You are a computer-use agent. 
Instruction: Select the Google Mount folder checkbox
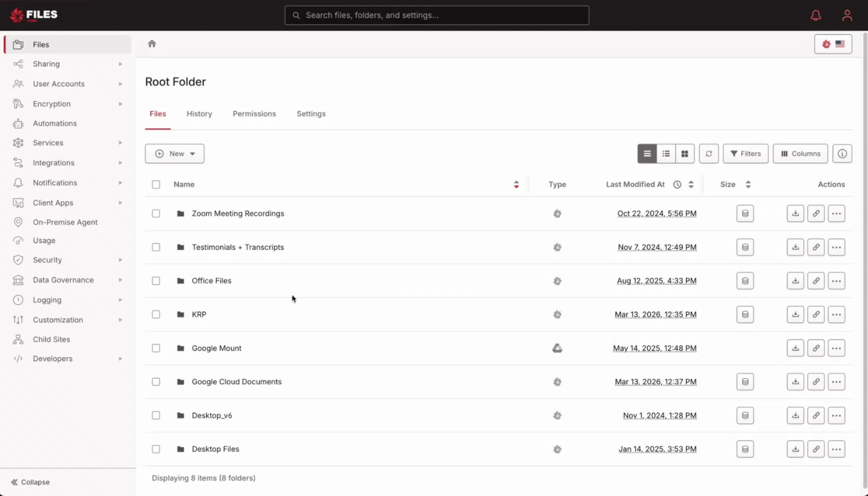156,348
